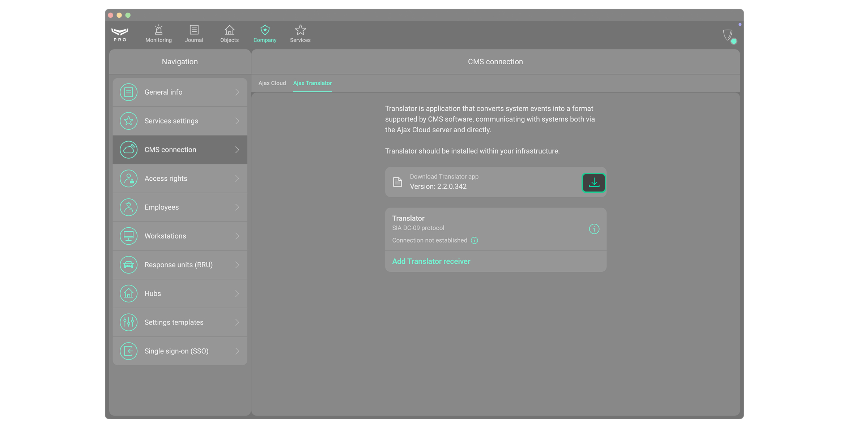Expand Access rights chevron
The width and height of the screenshot is (868, 434).
(237, 179)
